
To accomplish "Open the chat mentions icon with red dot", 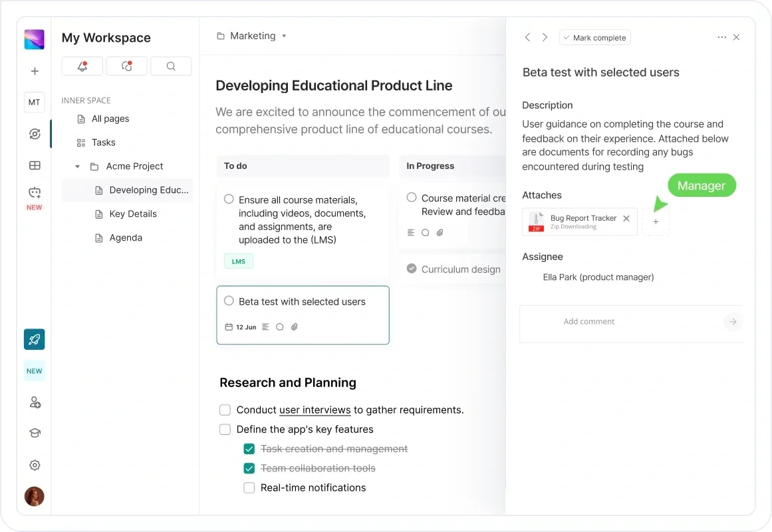I will click(x=126, y=66).
